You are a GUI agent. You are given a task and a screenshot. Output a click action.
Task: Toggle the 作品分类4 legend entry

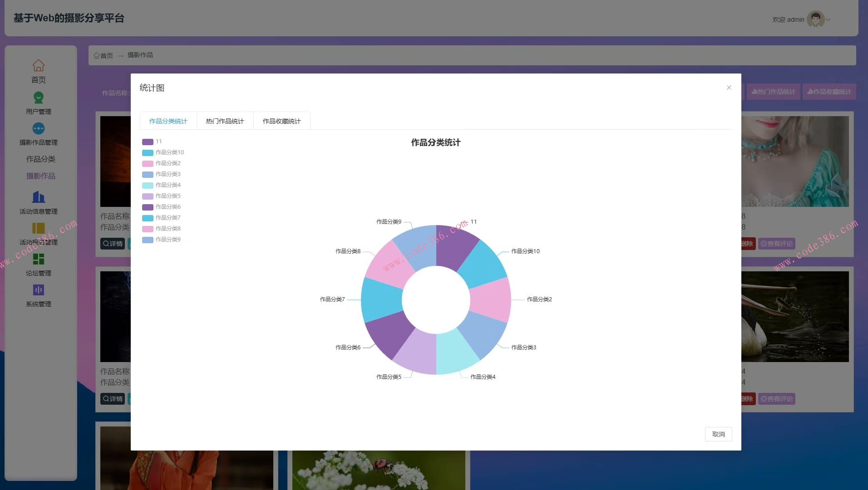point(161,185)
